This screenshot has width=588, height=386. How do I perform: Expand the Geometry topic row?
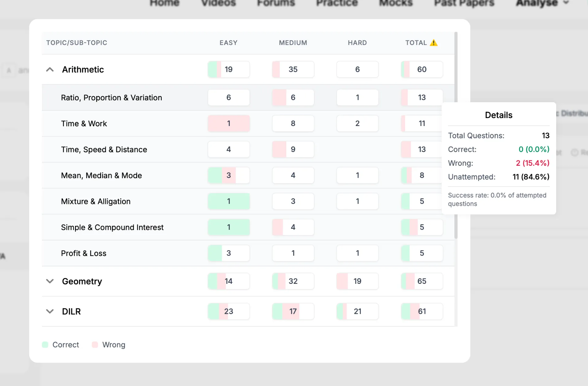[x=50, y=281]
